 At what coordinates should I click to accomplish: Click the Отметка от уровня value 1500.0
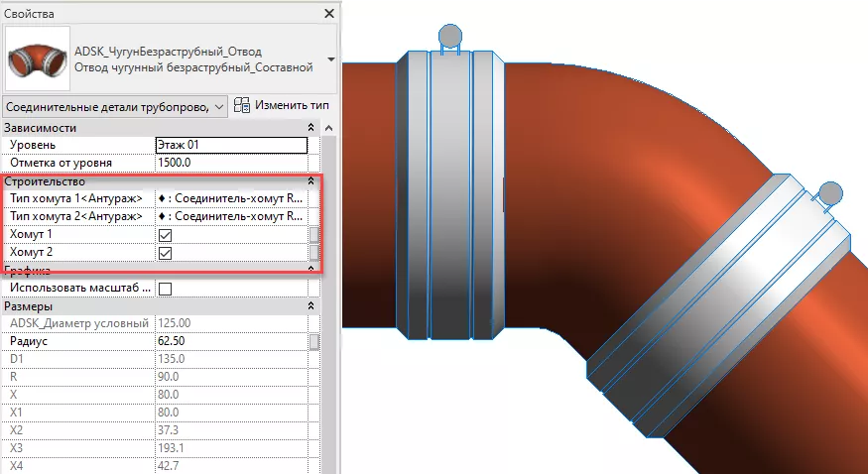coord(232,163)
